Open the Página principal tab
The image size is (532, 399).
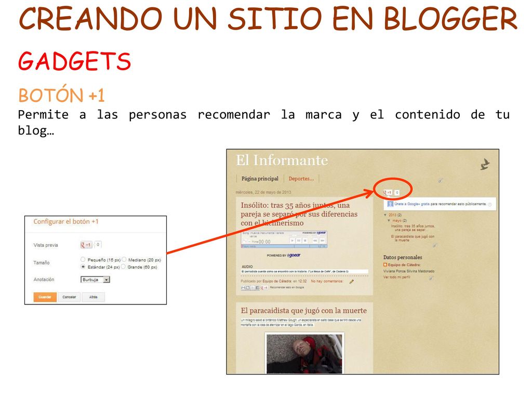coord(260,179)
